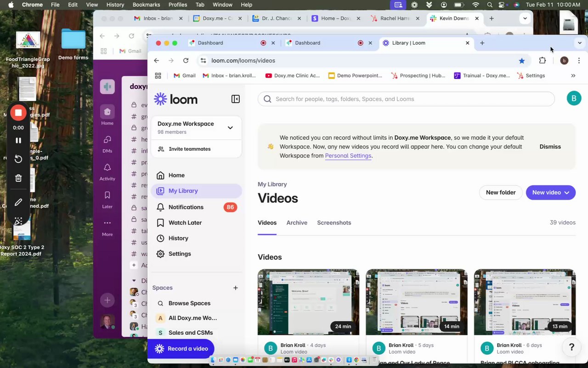The height and width of the screenshot is (368, 588).
Task: Bookmark star icon in address bar
Action: tap(521, 61)
